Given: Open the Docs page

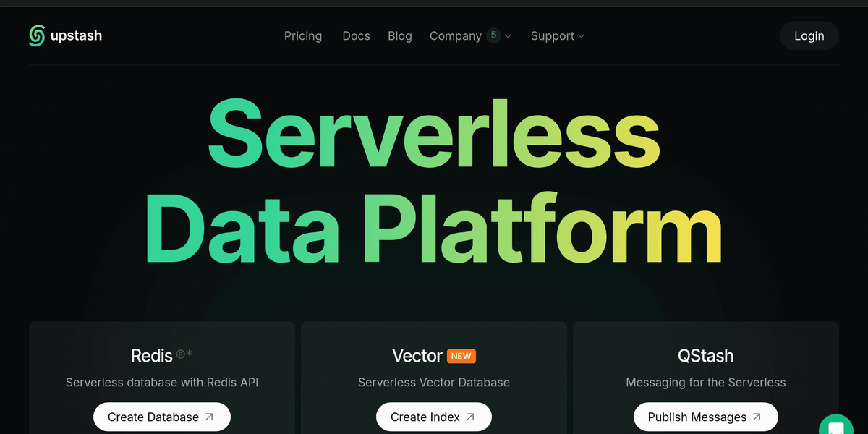Looking at the screenshot, I should coord(356,35).
